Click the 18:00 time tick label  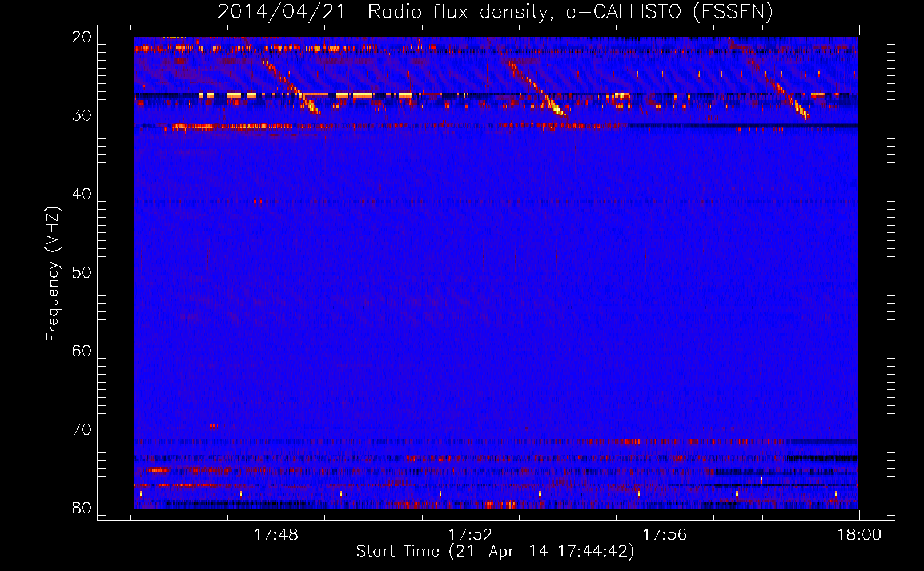point(859,535)
